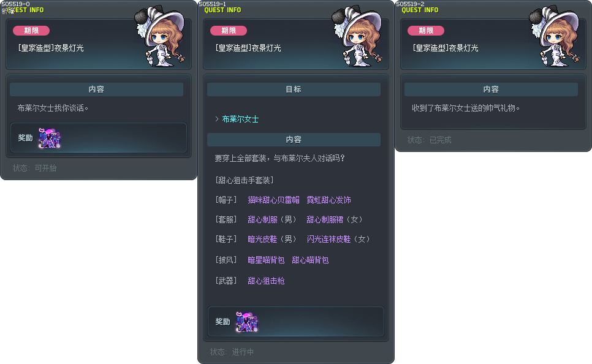Click the 期限 badge in third quest panel
592x364 pixels.
coord(426,31)
